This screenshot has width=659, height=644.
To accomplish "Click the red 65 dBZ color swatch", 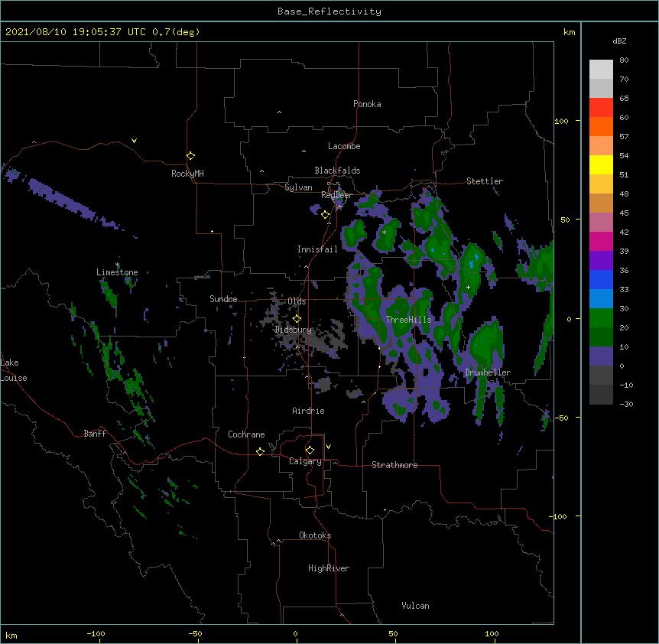I will [601, 108].
